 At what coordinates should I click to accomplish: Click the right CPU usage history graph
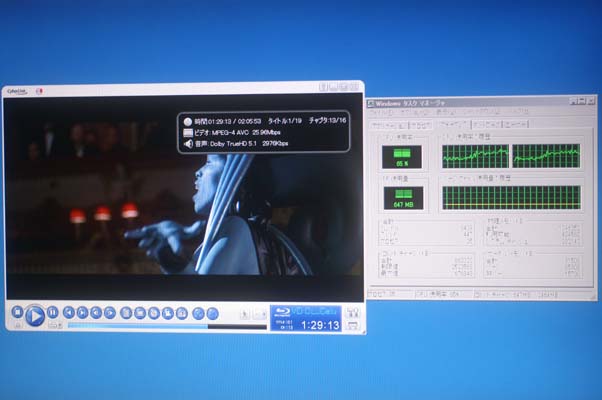tap(546, 156)
